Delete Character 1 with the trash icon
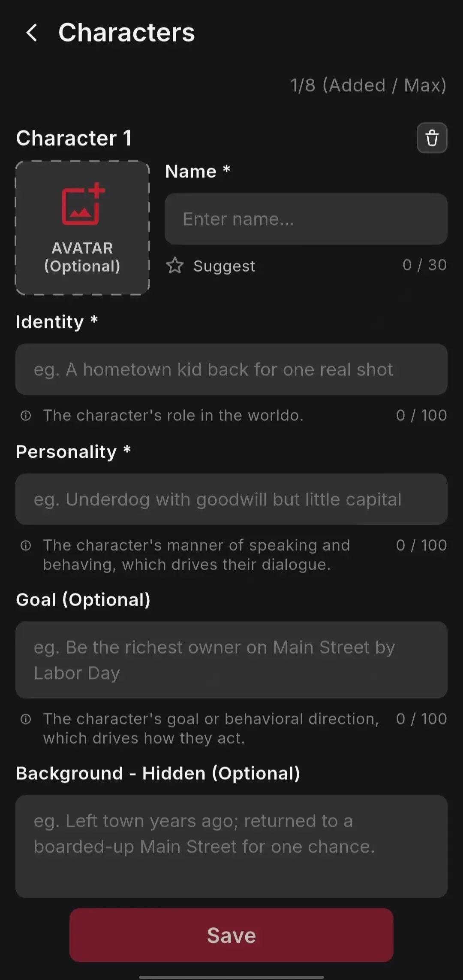This screenshot has width=463, height=980. (432, 138)
